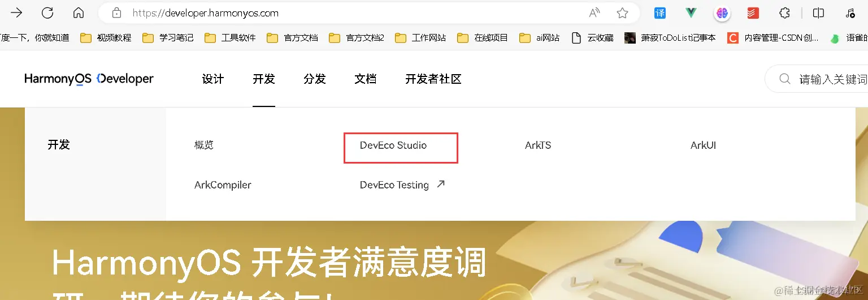
Task: Open the green Vue devtools extension
Action: point(691,12)
